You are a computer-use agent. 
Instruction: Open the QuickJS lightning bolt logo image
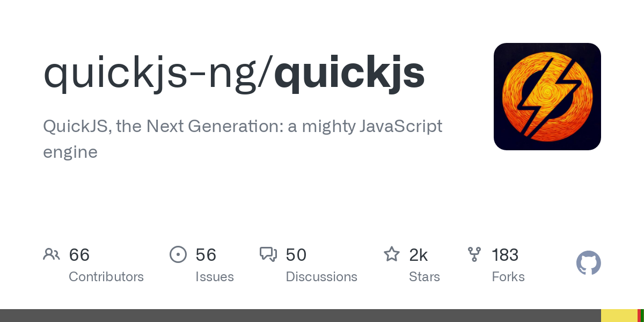[547, 97]
